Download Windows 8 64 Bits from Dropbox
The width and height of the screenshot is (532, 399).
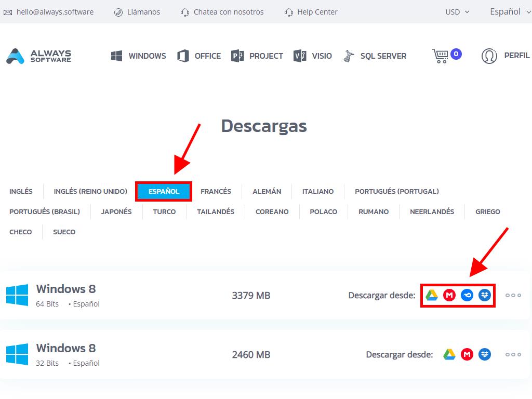(485, 295)
